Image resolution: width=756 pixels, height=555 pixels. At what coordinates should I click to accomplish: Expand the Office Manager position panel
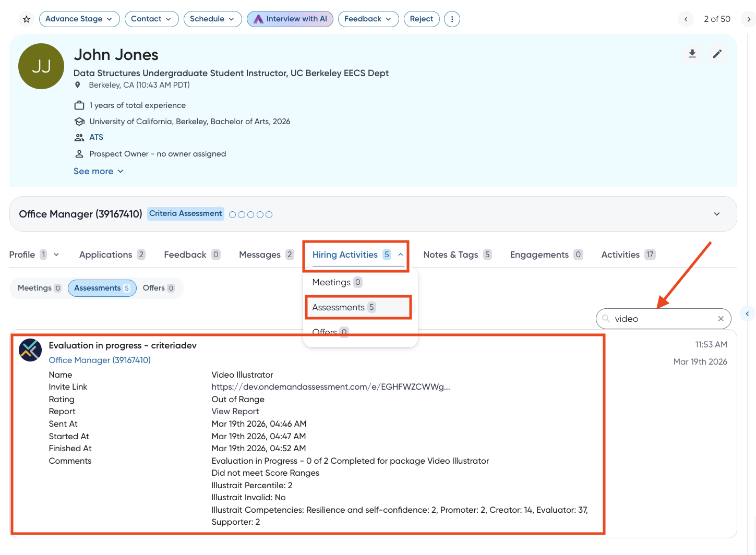click(717, 214)
